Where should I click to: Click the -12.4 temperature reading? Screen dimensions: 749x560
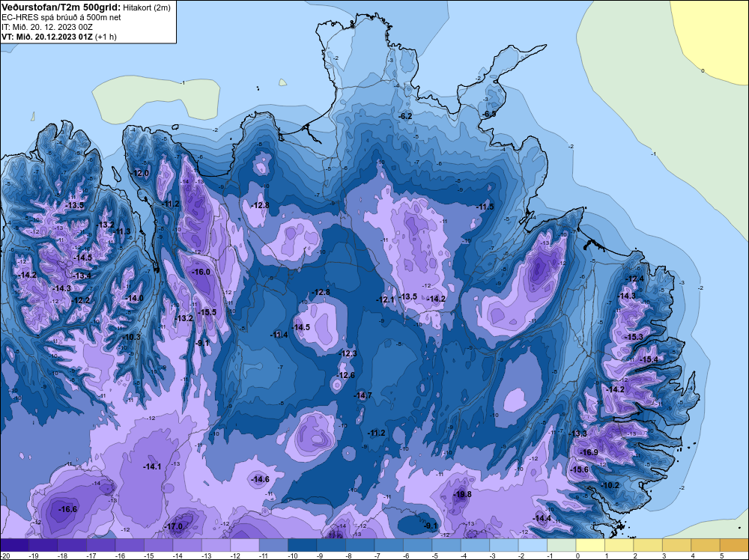(x=634, y=279)
